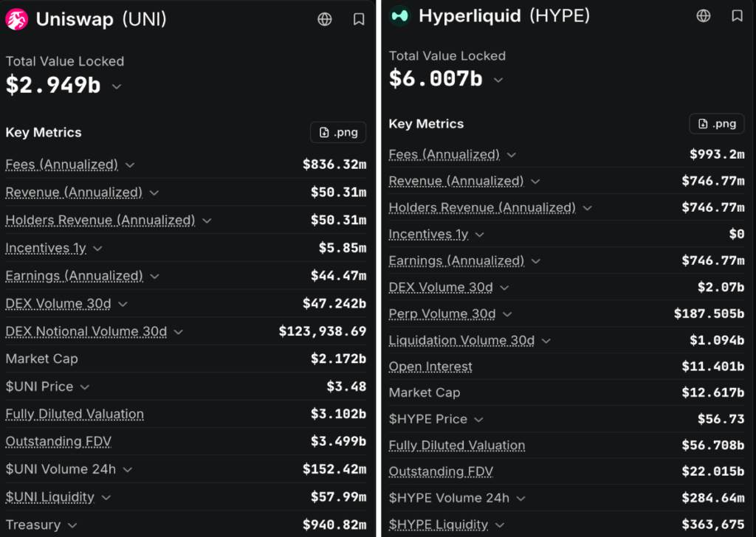Expand the Uniswap Treasury chevron
This screenshot has width=756, height=537.
(x=72, y=525)
